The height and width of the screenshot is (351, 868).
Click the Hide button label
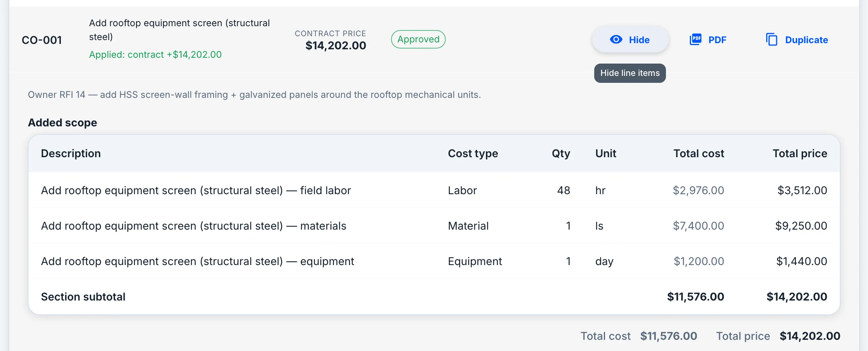point(639,40)
